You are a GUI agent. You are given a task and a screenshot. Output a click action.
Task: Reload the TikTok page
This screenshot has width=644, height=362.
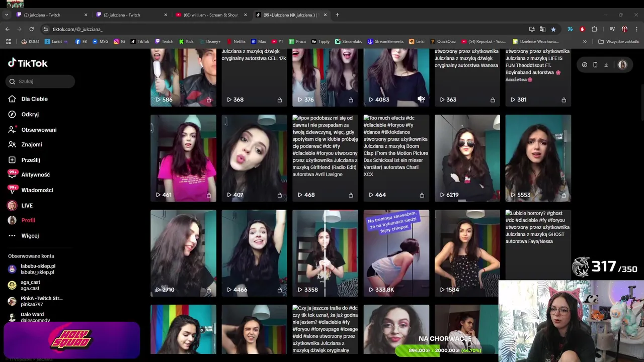coord(31,29)
